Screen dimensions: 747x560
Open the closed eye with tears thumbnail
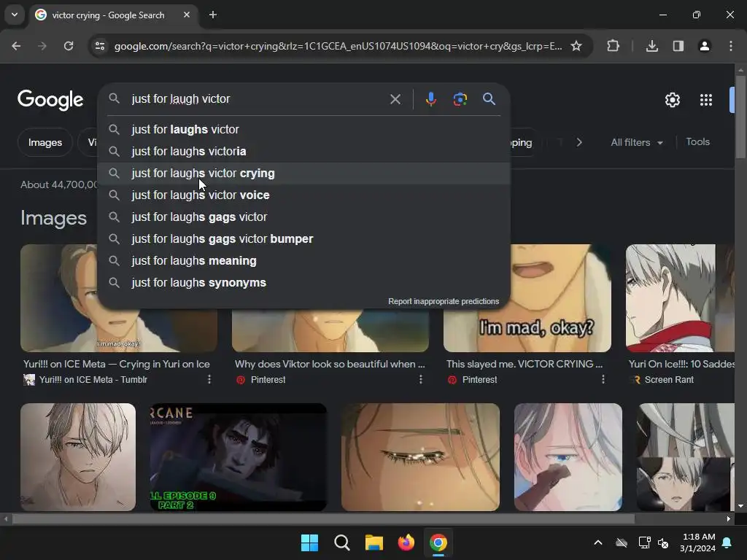[420, 457]
